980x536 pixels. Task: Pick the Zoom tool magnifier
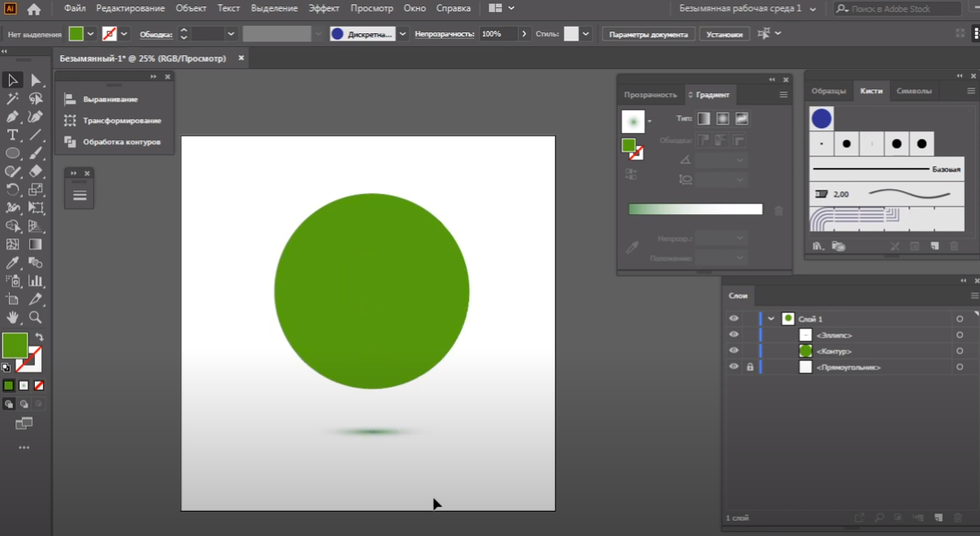coord(36,317)
